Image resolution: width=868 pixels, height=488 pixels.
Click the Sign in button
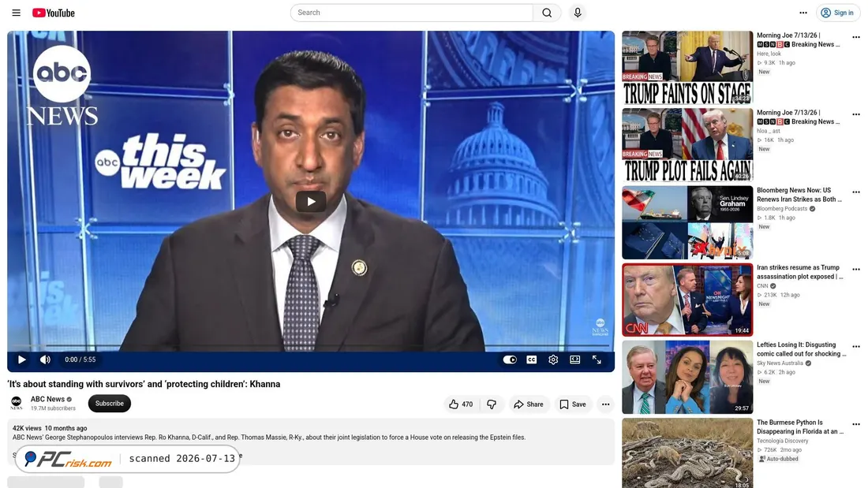[x=837, y=13]
